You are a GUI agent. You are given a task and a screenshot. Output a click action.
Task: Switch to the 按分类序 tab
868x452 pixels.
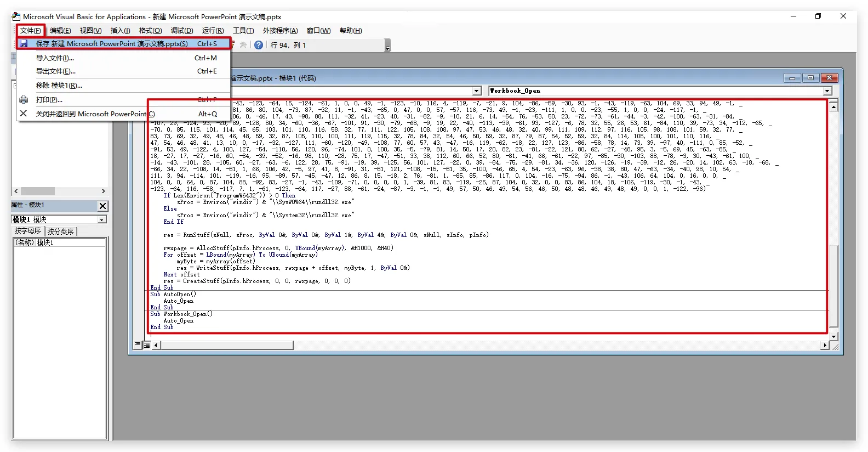click(61, 231)
